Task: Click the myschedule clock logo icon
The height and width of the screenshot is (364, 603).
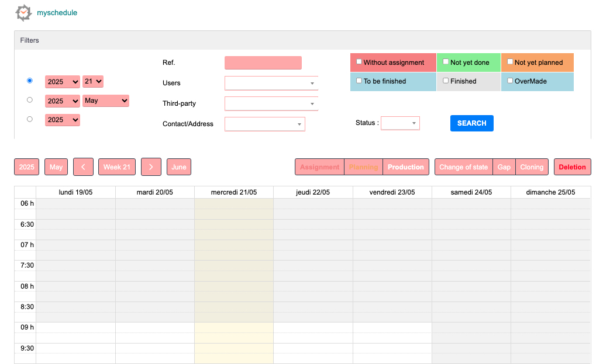Action: (x=23, y=12)
